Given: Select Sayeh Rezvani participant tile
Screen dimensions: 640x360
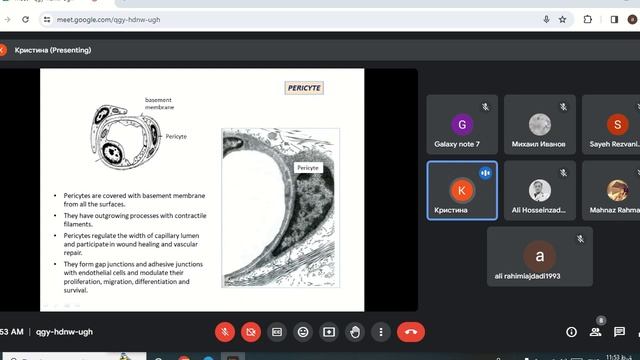Looking at the screenshot, I should [x=611, y=124].
